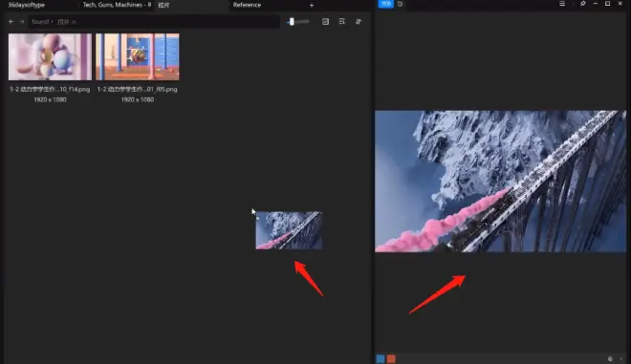Select the colorful room thumbnail ending f05.png
631x364 pixels.
[138, 56]
